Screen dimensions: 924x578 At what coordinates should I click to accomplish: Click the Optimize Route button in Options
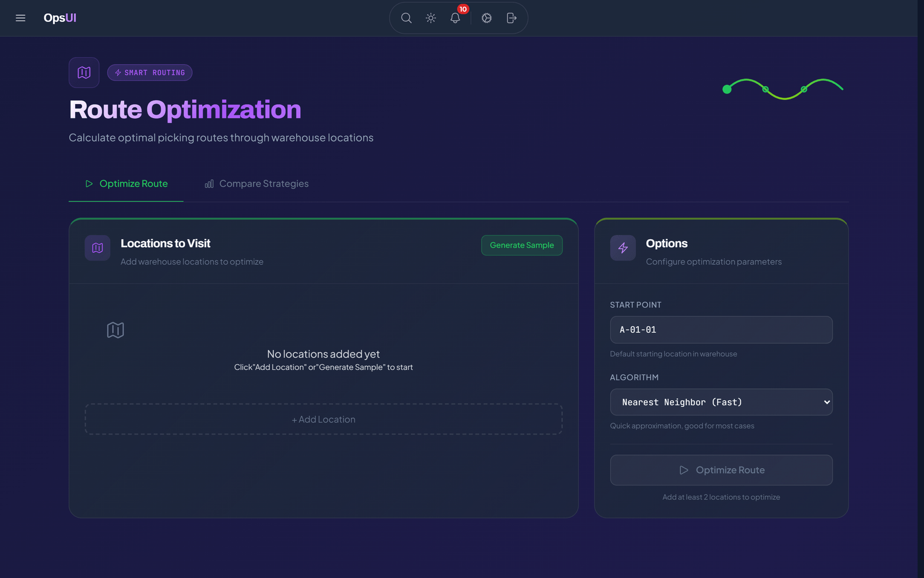(721, 470)
